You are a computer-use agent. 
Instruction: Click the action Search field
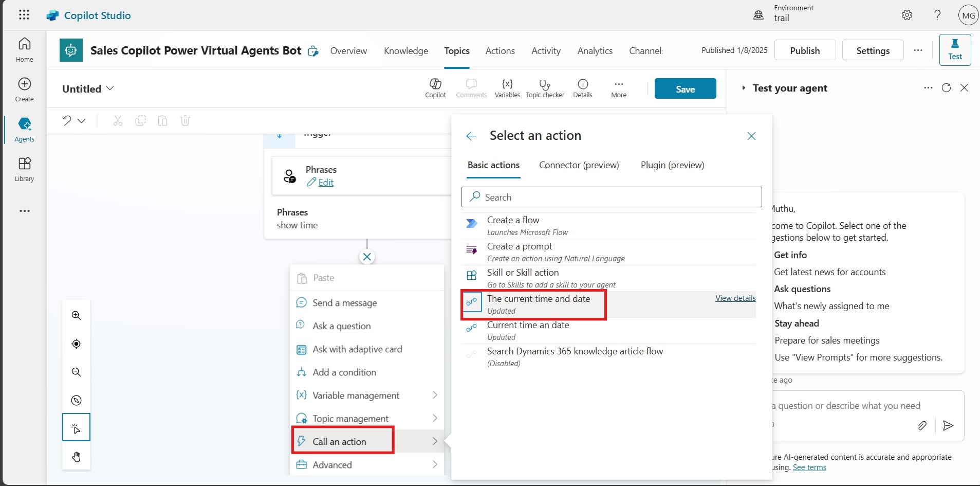click(x=612, y=197)
